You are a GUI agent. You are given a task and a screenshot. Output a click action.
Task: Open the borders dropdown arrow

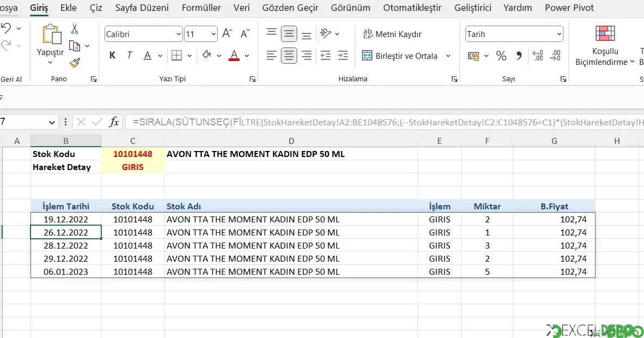189,56
